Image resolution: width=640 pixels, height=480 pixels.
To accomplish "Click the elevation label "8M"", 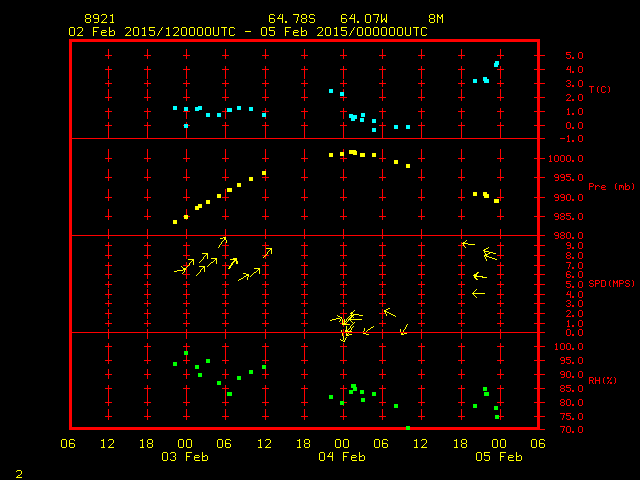I will [x=436, y=19].
